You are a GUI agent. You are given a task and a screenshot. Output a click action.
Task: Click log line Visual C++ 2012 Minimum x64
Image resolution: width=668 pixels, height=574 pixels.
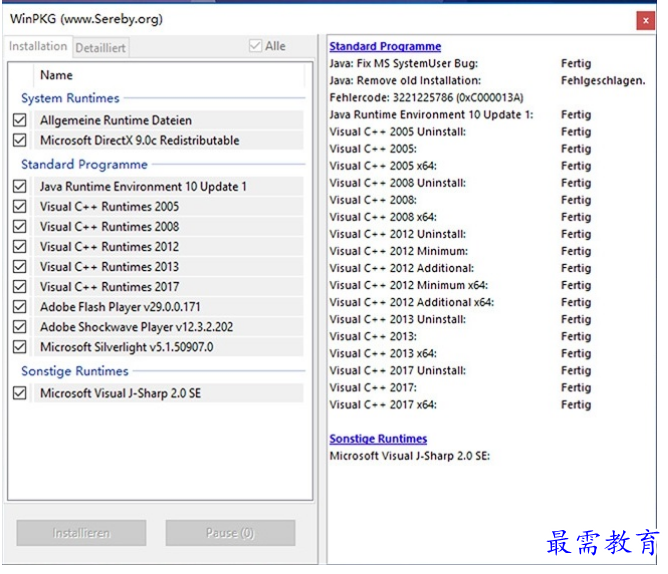point(409,285)
